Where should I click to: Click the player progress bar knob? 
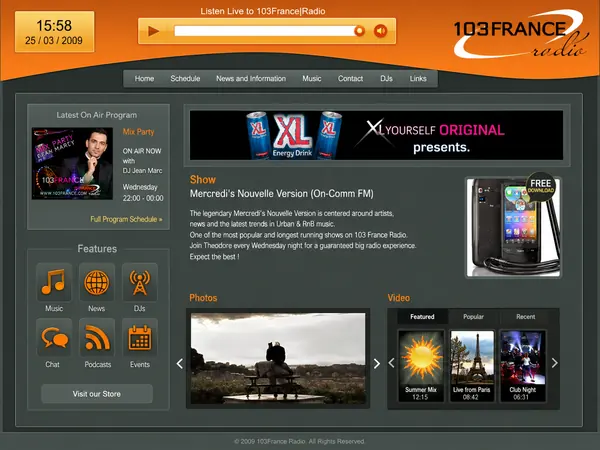tap(359, 31)
